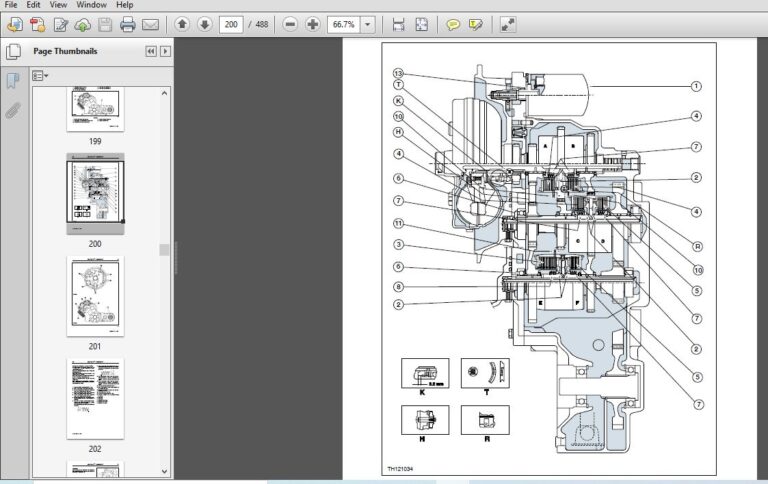Click the Page Thumbnails panel icon

(13, 51)
